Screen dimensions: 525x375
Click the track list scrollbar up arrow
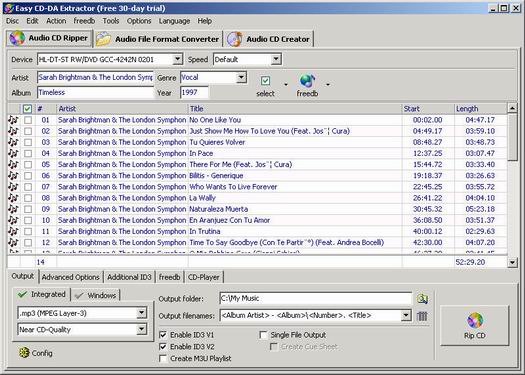[x=512, y=108]
